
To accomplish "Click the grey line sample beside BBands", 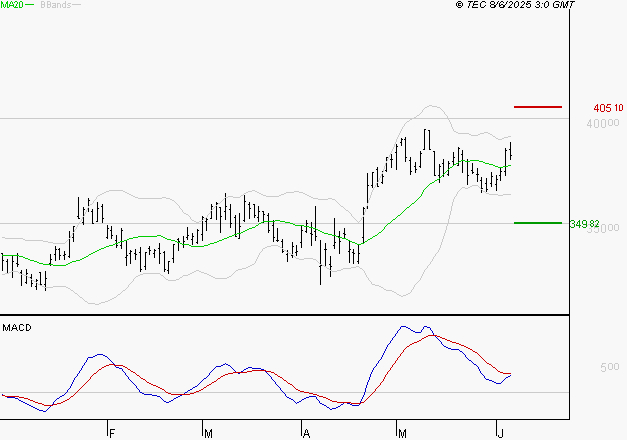I will (x=77, y=6).
